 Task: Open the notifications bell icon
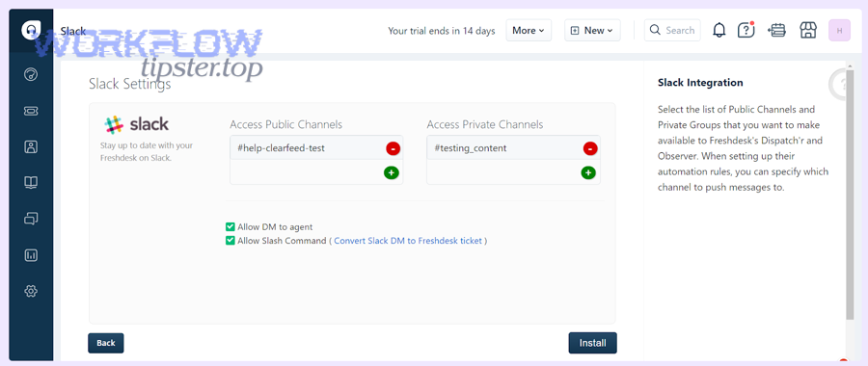[719, 31]
